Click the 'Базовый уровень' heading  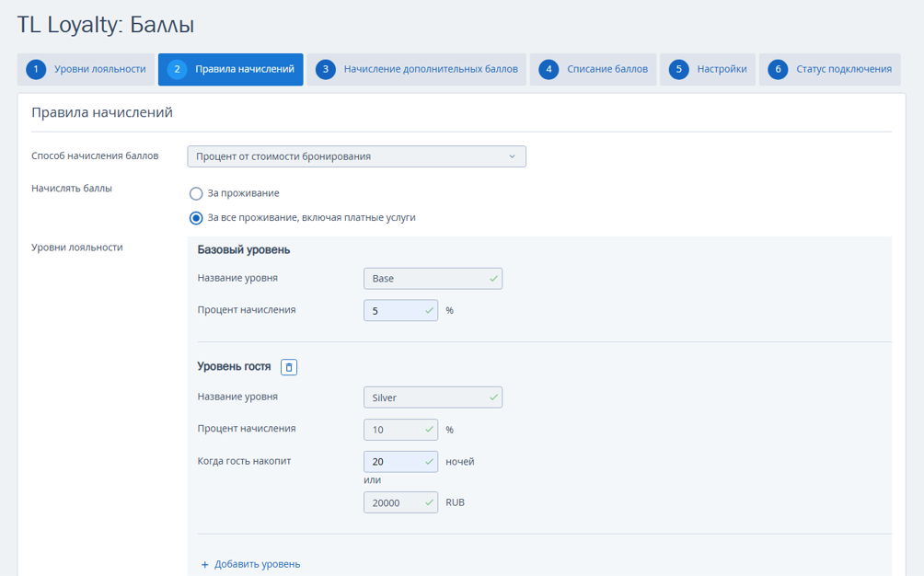(x=244, y=249)
